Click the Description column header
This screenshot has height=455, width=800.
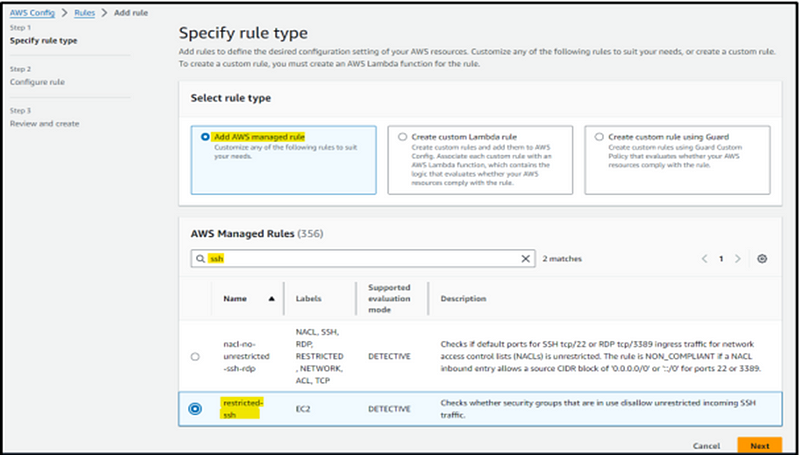463,298
